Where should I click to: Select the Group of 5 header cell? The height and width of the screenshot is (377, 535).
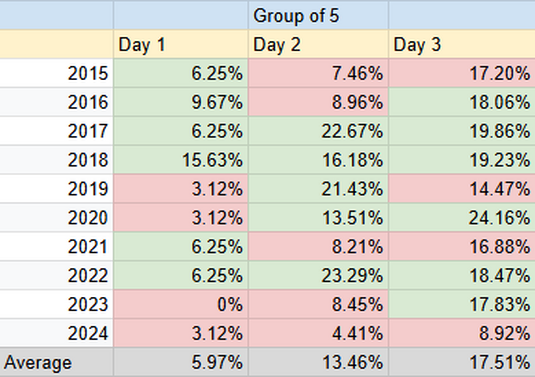pos(318,15)
